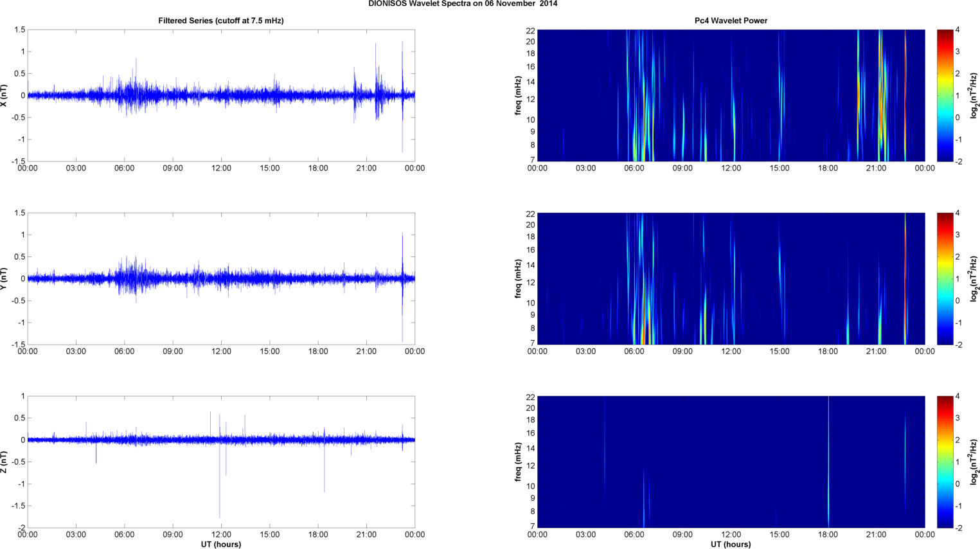The image size is (980, 549).
Task: Click the top spectrogram's color bar
Action: point(945,95)
